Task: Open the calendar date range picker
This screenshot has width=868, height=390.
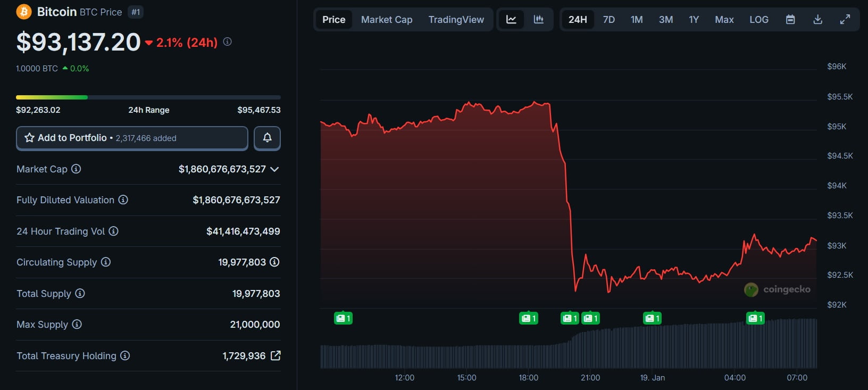Action: (790, 20)
